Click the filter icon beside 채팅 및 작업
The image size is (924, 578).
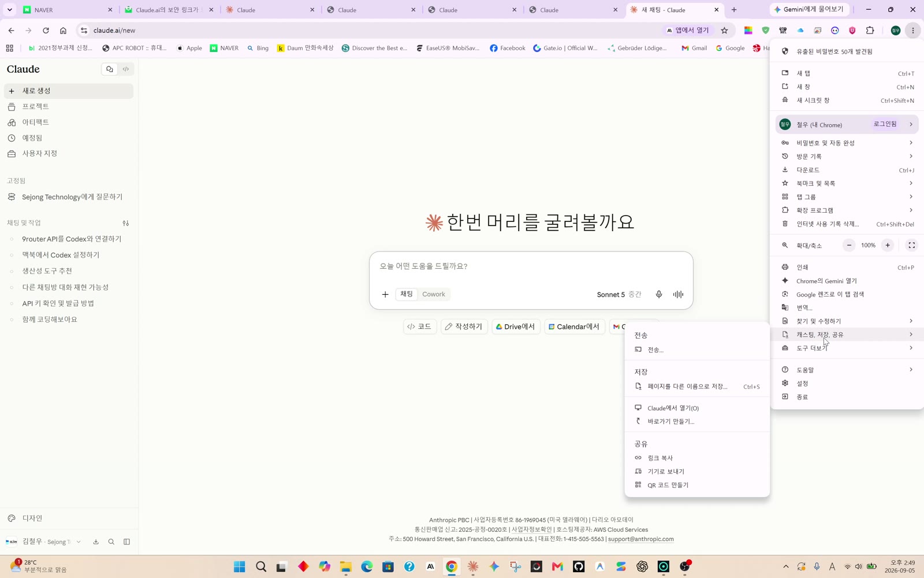(126, 223)
